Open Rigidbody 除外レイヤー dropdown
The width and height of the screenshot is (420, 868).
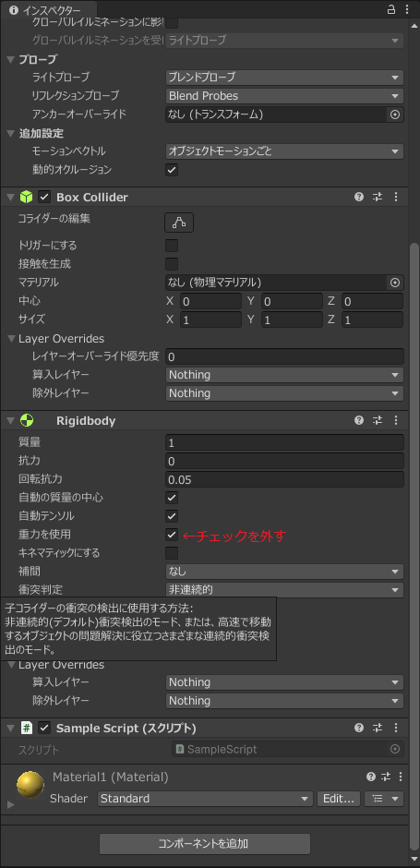click(284, 700)
